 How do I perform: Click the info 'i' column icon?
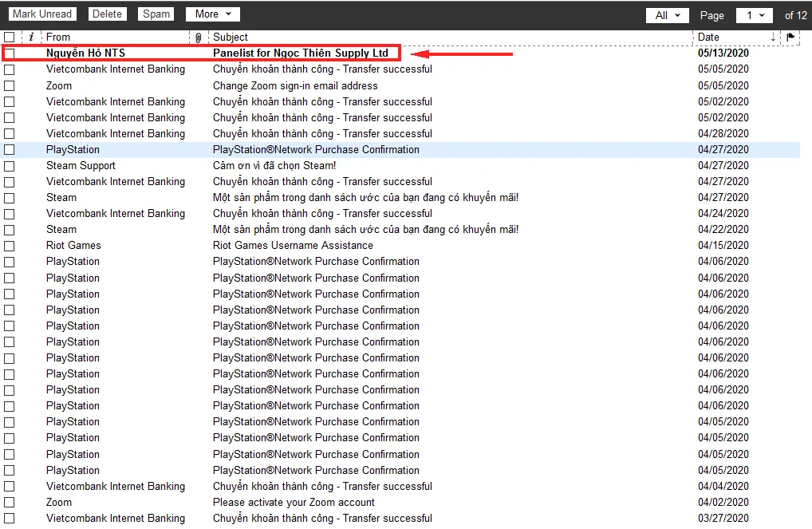click(31, 37)
